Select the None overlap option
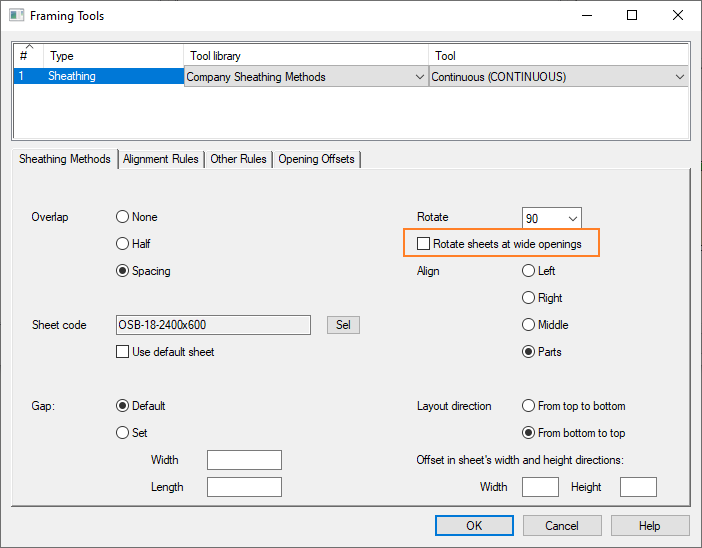Viewport: 702px width, 548px height. [x=123, y=217]
